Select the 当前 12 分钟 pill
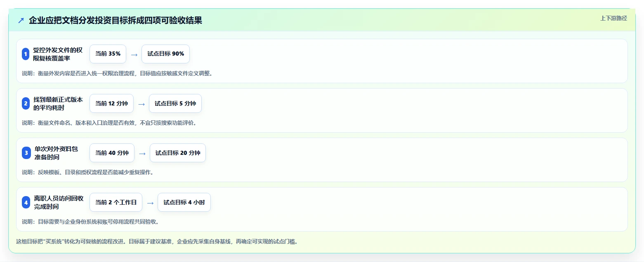 pyautogui.click(x=111, y=103)
